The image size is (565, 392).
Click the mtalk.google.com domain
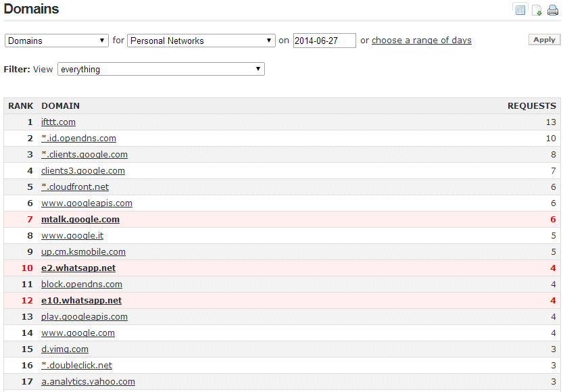point(80,220)
